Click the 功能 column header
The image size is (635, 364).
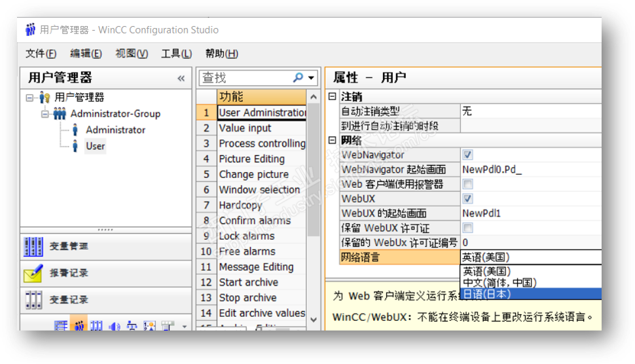[262, 97]
